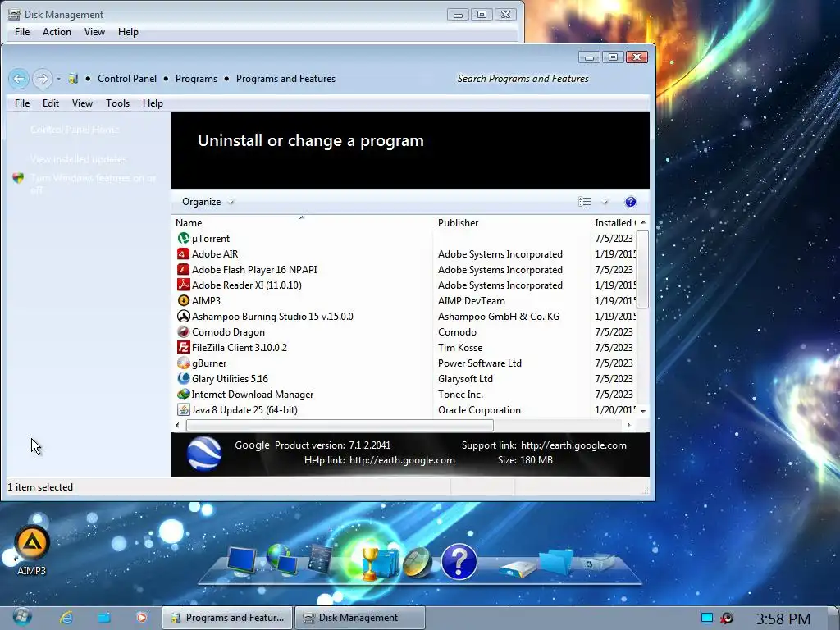The width and height of the screenshot is (840, 630).
Task: Click the Adobe Reader XI icon
Action: (x=183, y=285)
